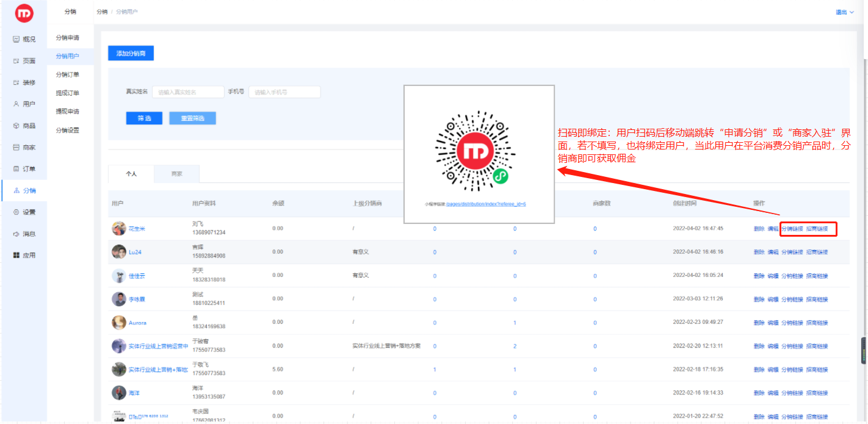Open user name link 花生米
Viewport: 868px width, 424px height.
tap(137, 229)
